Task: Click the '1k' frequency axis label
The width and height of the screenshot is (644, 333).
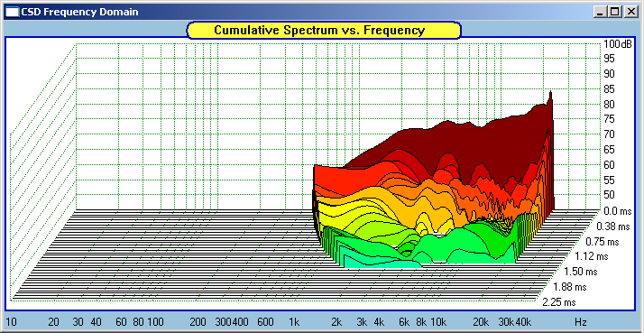Action: click(x=294, y=322)
